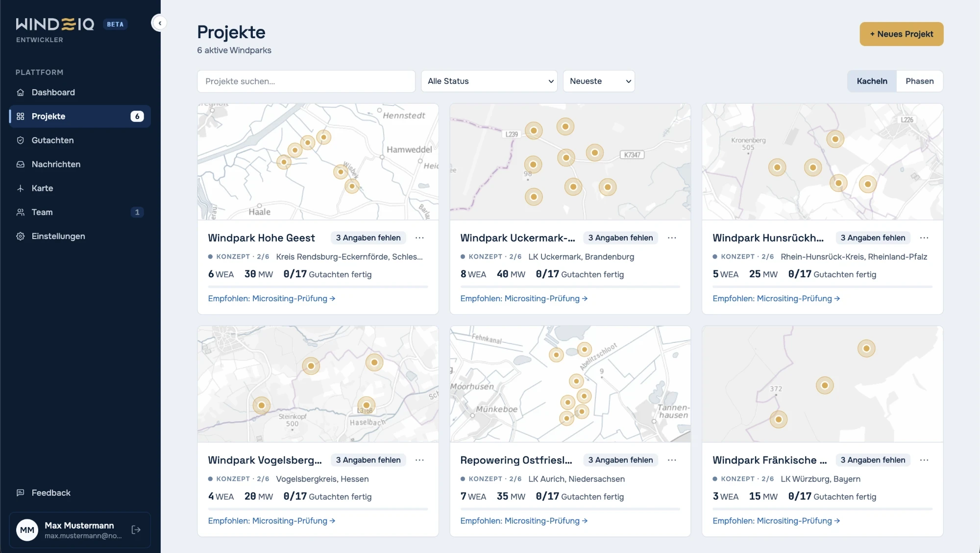
Task: Open more options for Windpark Uckermark card
Action: [x=672, y=238]
